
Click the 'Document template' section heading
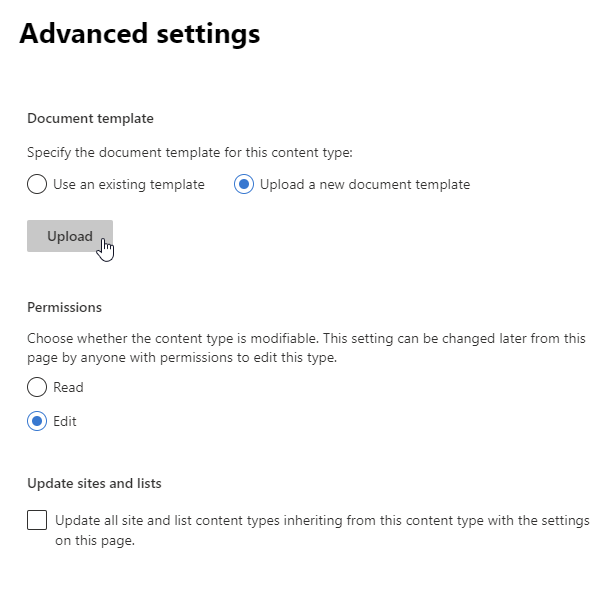90,118
